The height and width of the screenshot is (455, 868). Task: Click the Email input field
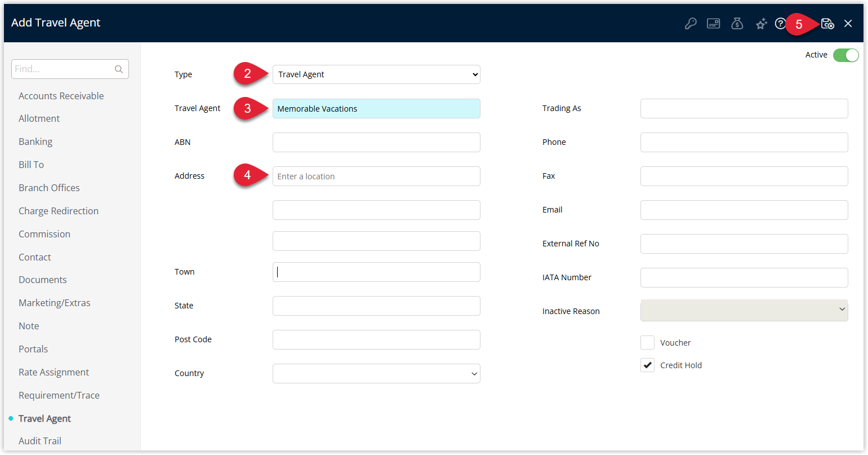click(744, 210)
